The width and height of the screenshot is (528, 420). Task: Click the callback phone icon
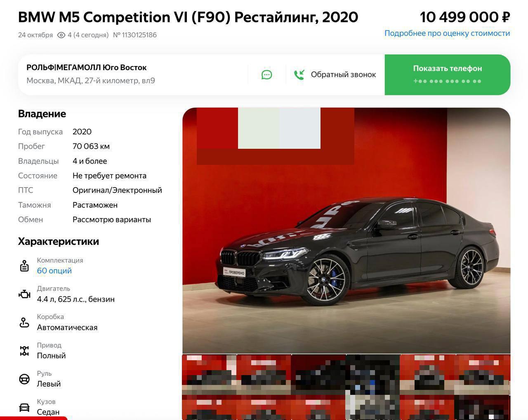pyautogui.click(x=299, y=75)
